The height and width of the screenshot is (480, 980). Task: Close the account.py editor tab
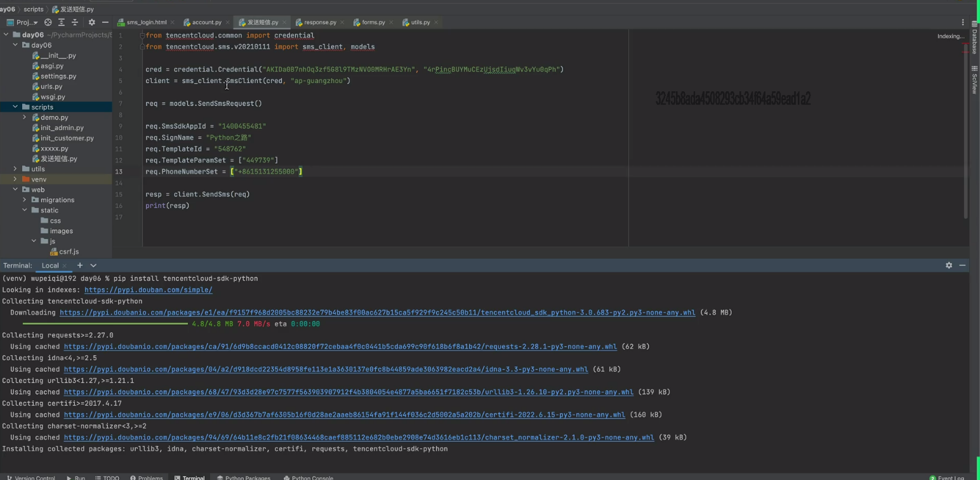(x=228, y=22)
